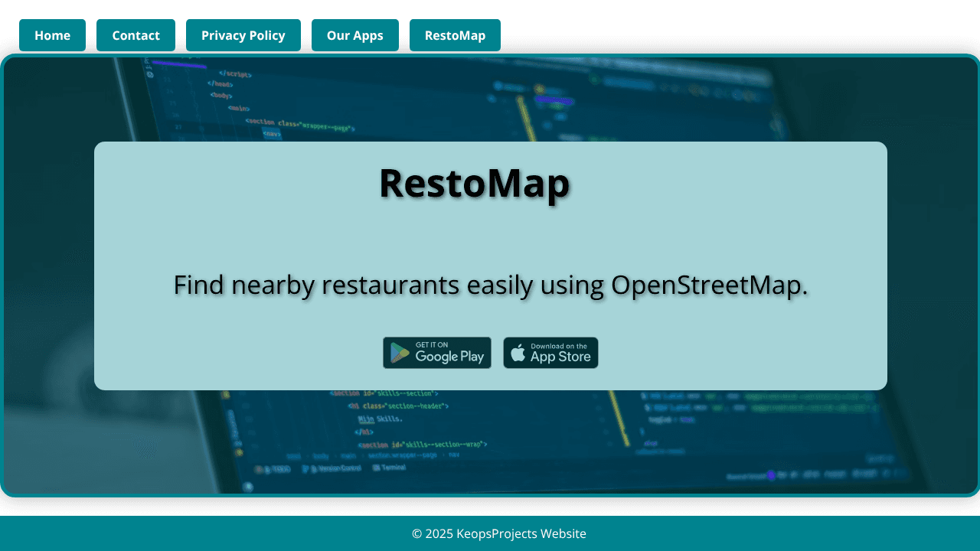Click the 2025 KeopsProjects Website footer text
The width and height of the screenshot is (980, 551).
coord(499,533)
